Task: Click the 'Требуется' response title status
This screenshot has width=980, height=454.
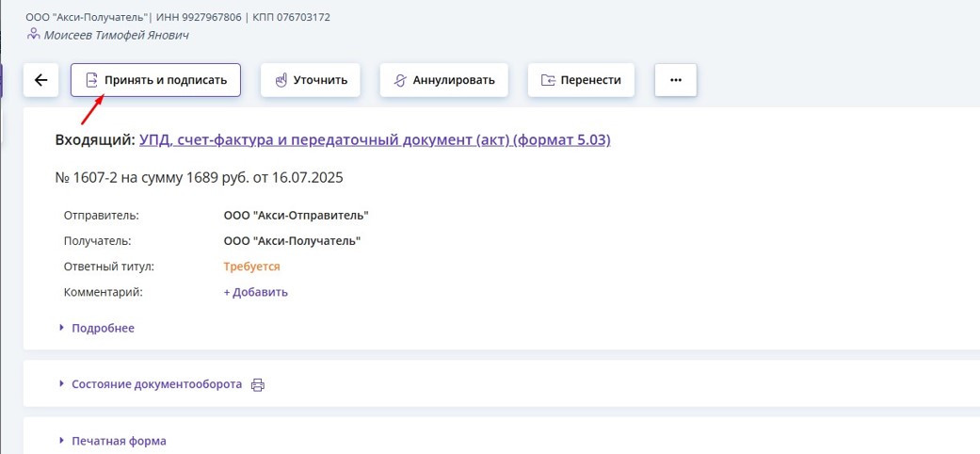Action: point(252,267)
